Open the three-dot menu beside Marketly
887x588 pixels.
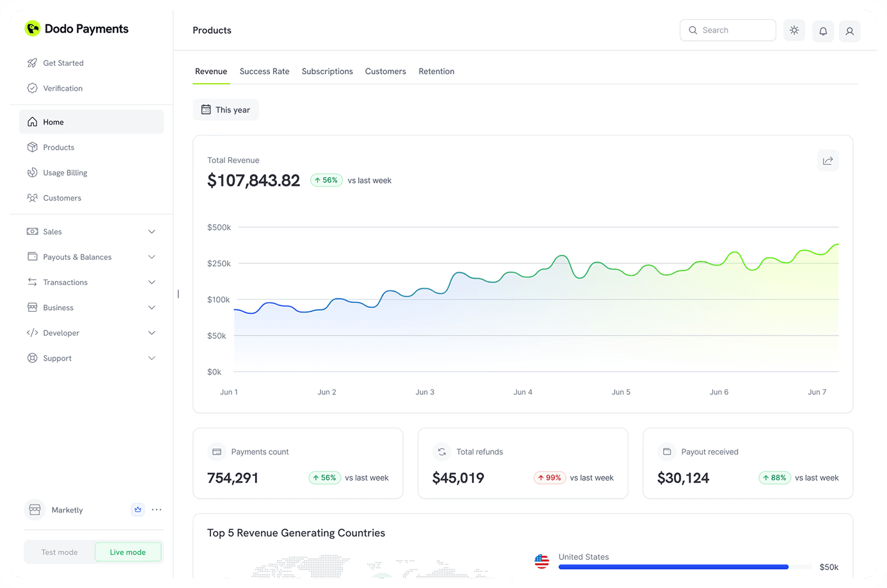[x=157, y=509]
